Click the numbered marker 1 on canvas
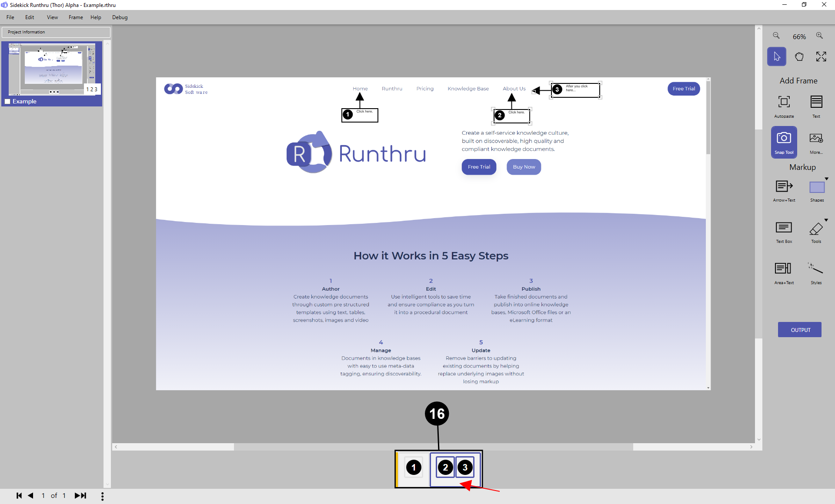The height and width of the screenshot is (504, 835). coord(348,115)
